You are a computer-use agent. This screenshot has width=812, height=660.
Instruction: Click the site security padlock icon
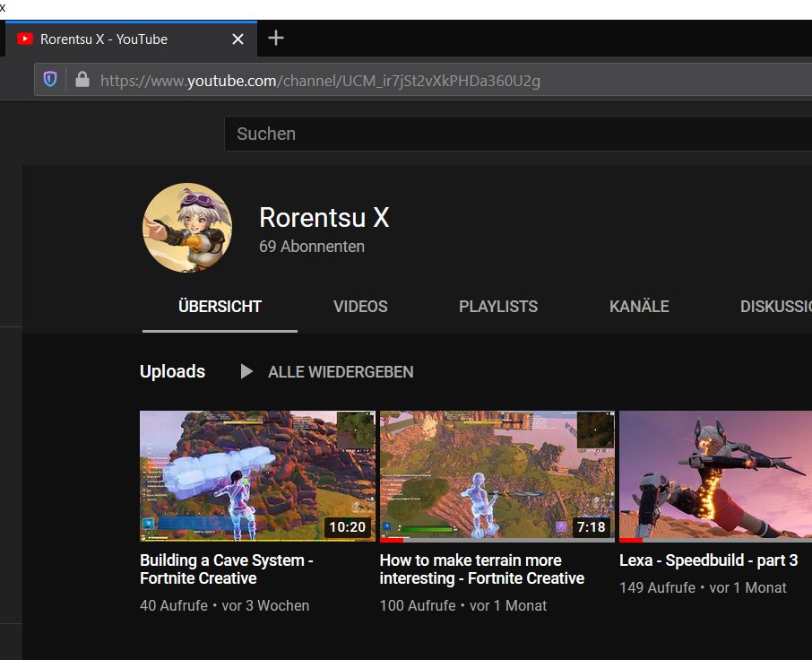[x=82, y=79]
